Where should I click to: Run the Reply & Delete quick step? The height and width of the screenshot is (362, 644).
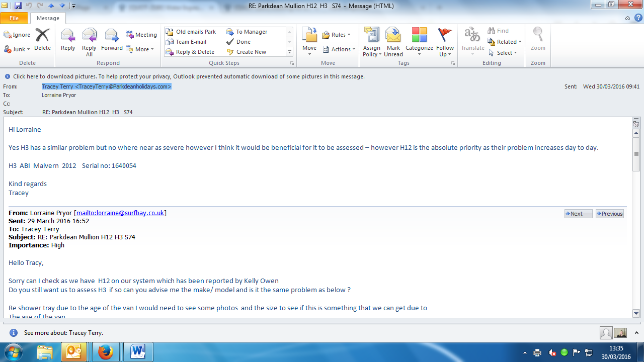[x=191, y=52]
